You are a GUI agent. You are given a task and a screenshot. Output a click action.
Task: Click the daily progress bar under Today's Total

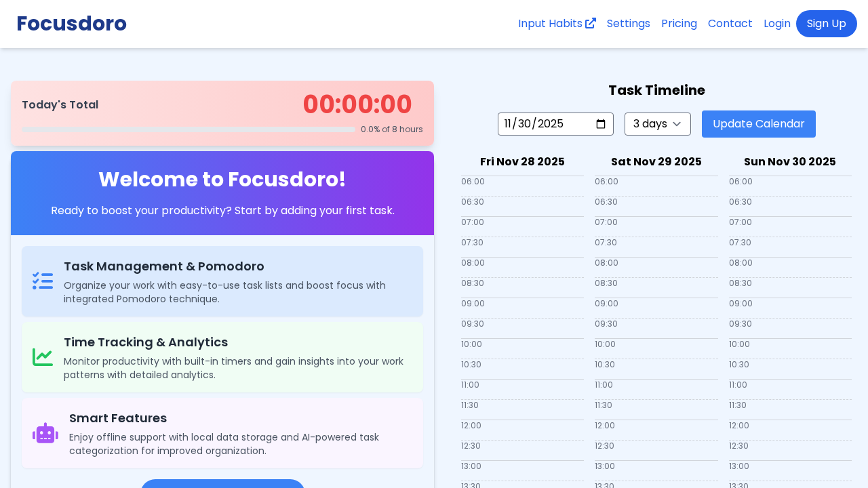pos(188,129)
